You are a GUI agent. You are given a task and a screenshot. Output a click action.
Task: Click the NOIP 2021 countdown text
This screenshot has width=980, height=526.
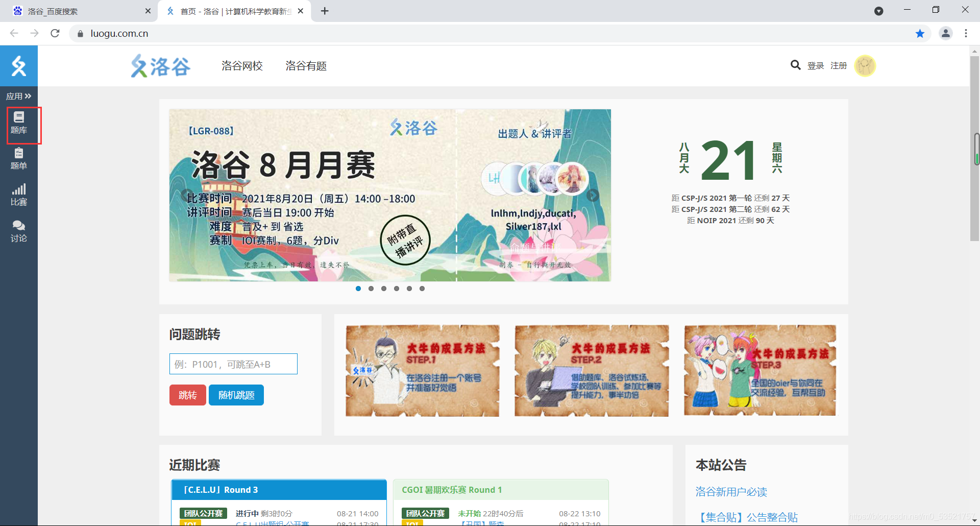coord(730,220)
